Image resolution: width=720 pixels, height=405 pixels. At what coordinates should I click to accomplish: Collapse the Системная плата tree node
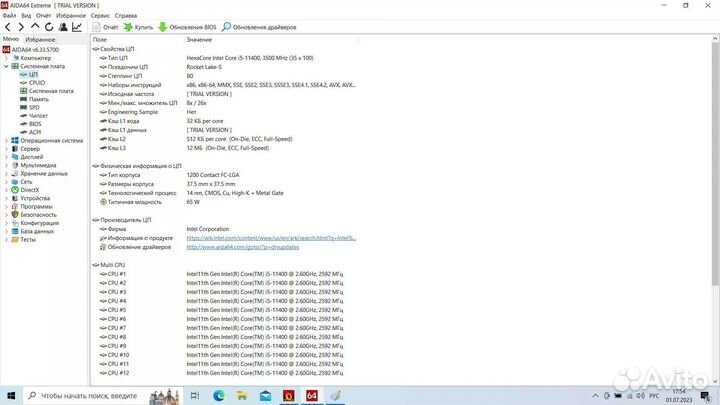pos(8,66)
